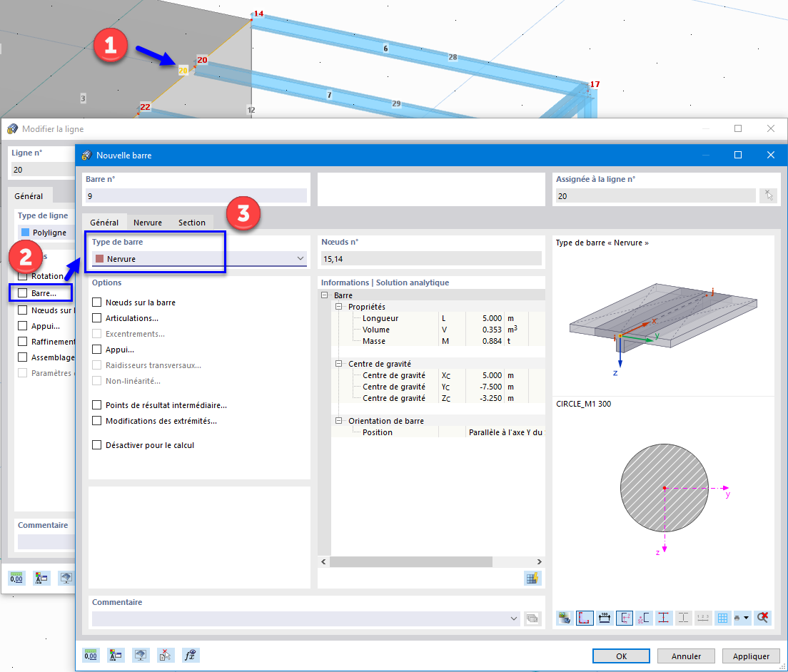This screenshot has width=788, height=672.
Task: Confirm with the OK button
Action: (x=621, y=656)
